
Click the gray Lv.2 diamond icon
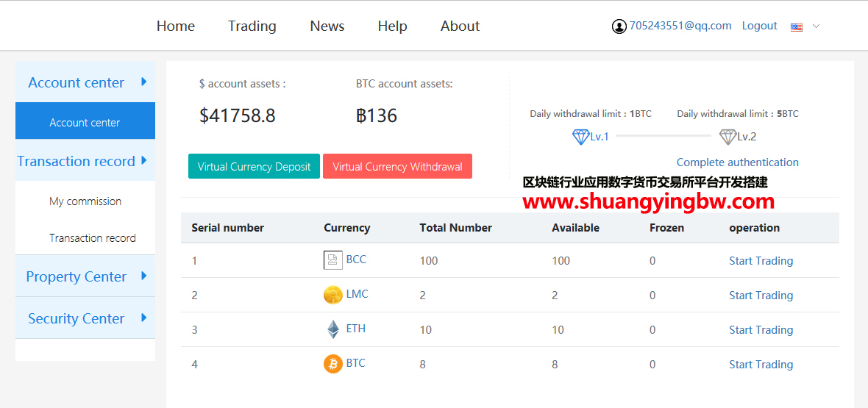pyautogui.click(x=728, y=137)
